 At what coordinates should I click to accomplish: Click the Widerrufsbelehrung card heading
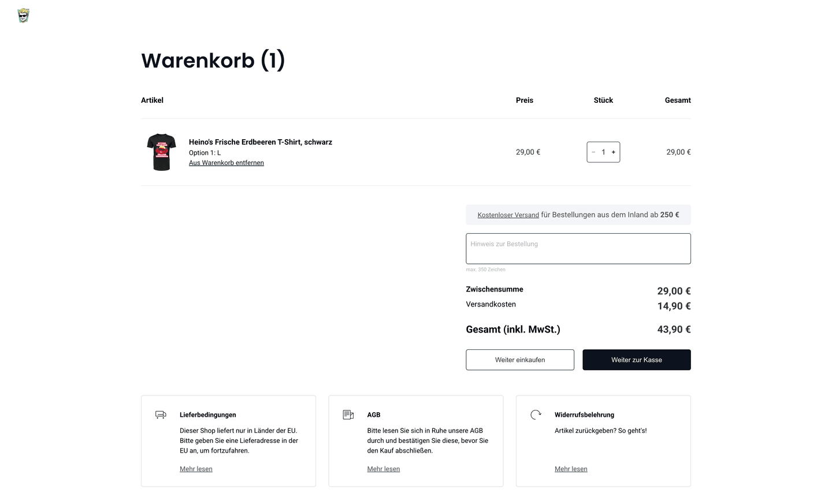click(584, 415)
